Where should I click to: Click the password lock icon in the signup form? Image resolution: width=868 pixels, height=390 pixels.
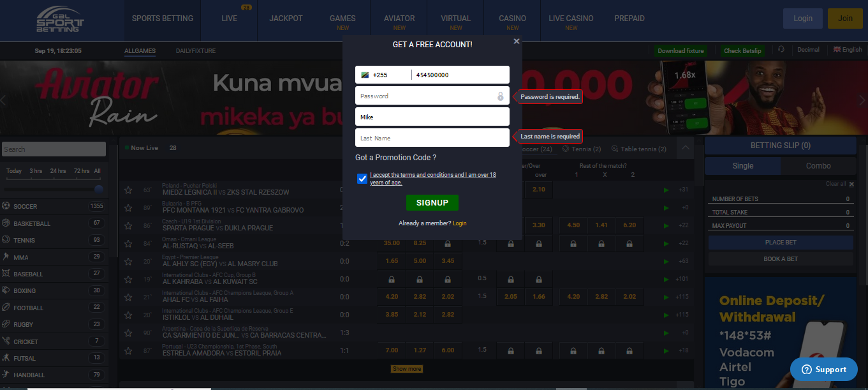tap(501, 96)
